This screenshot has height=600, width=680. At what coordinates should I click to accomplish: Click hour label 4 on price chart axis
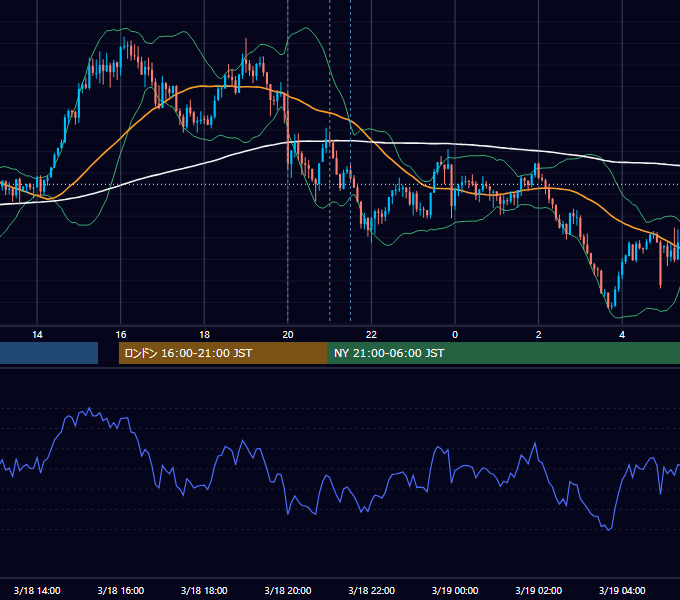[x=622, y=335]
